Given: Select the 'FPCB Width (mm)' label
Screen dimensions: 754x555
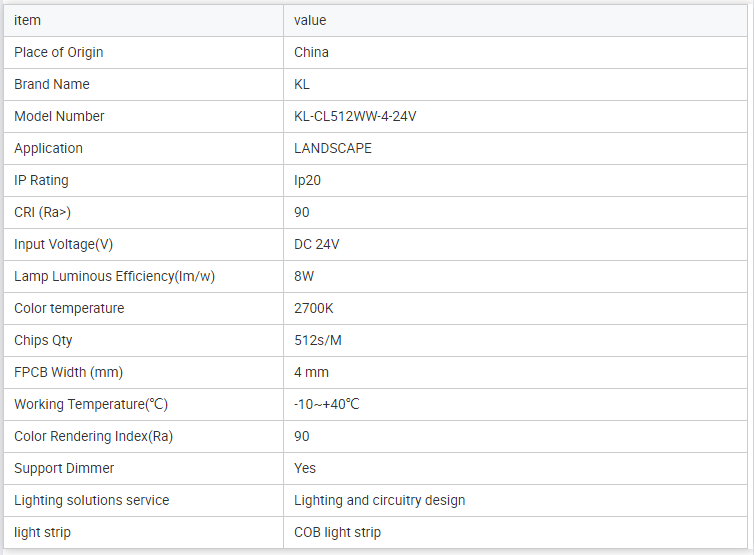Looking at the screenshot, I should tap(68, 372).
